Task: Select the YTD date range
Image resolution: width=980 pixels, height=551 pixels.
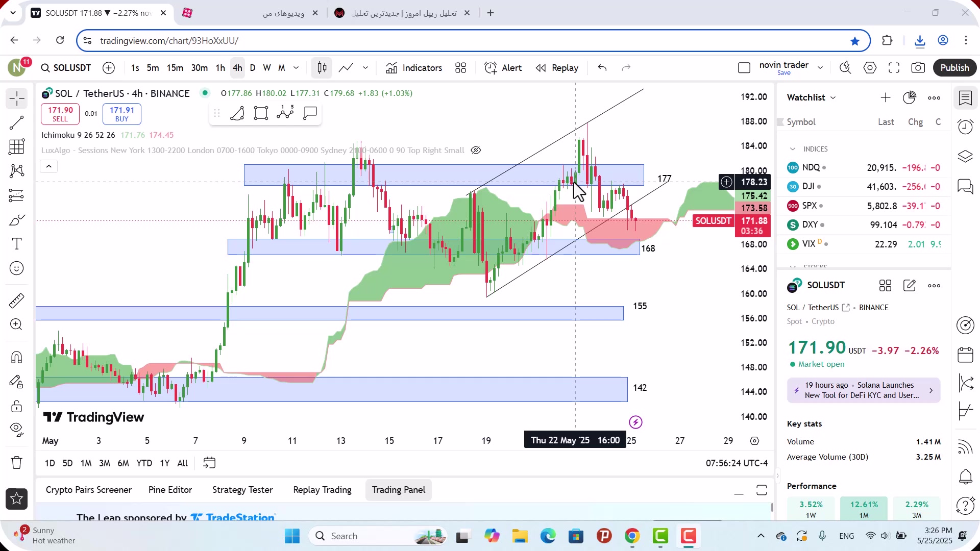Action: (x=144, y=463)
